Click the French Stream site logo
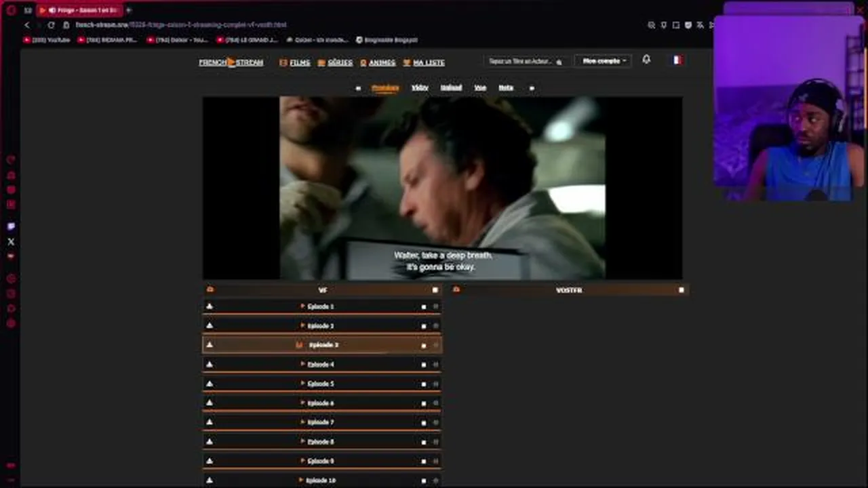The width and height of the screenshot is (868, 488). point(231,62)
